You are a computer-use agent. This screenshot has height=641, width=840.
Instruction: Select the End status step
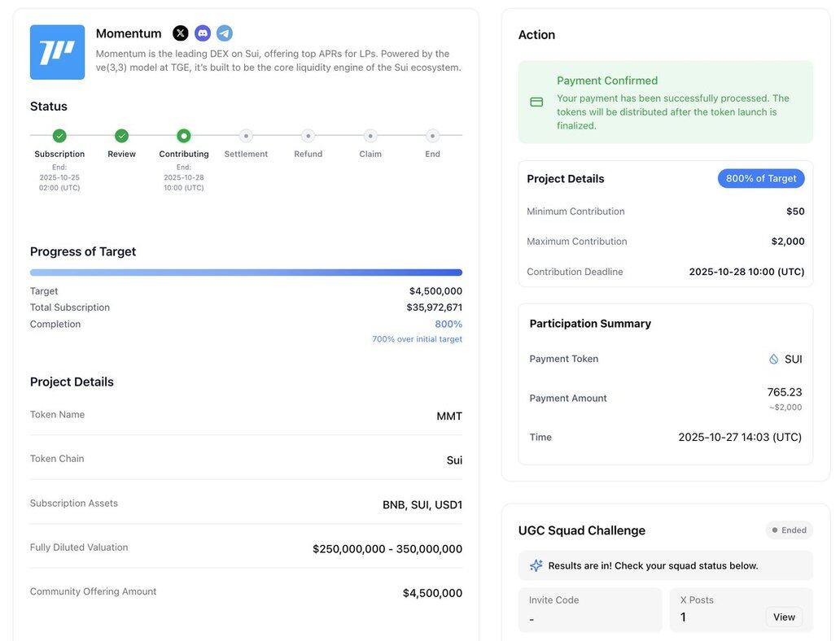click(x=432, y=136)
